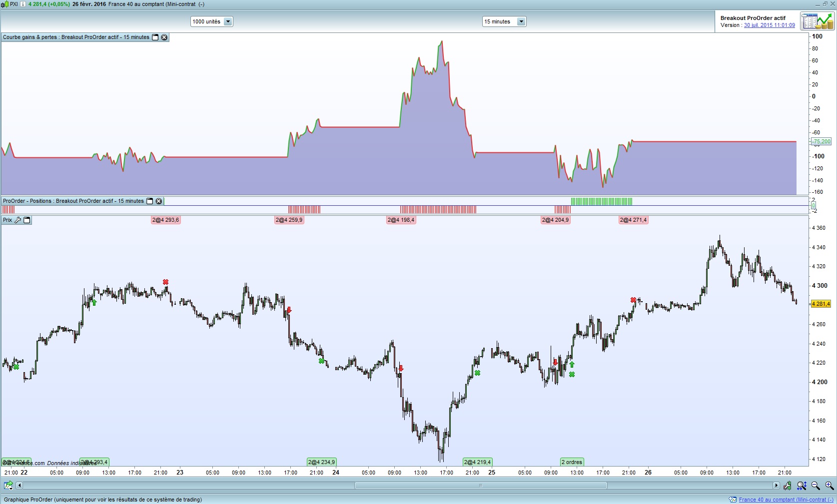Click the green up-arrow entry marker on the 22nd
The width and height of the screenshot is (837, 504).
click(94, 302)
